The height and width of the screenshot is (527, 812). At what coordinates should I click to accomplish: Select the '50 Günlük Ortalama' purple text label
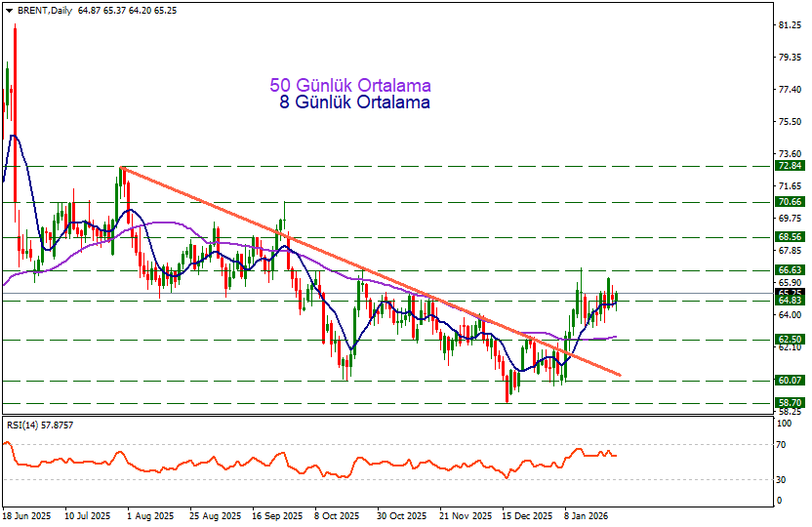click(x=350, y=86)
